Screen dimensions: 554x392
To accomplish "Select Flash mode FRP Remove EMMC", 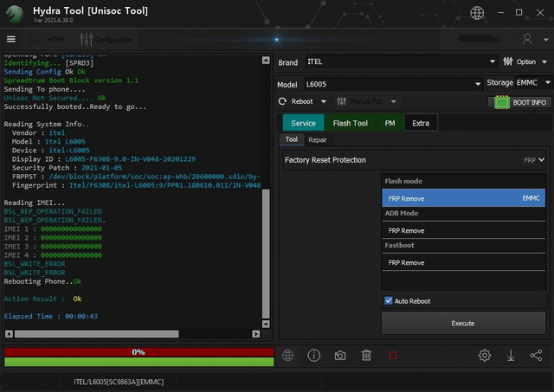I will point(463,198).
